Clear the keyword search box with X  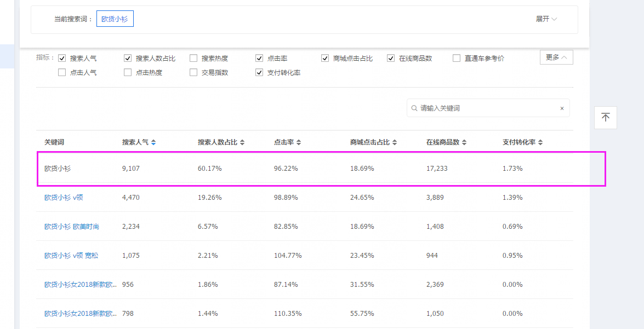[562, 108]
